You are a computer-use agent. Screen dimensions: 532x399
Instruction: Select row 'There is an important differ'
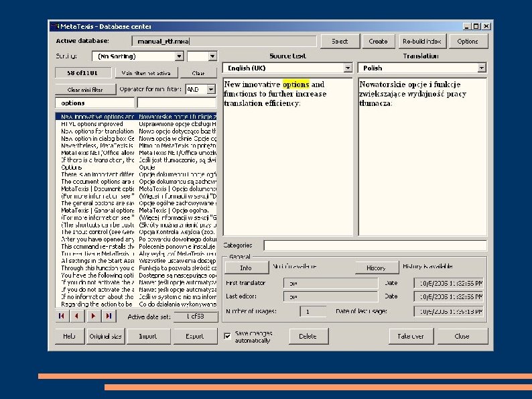136,174
